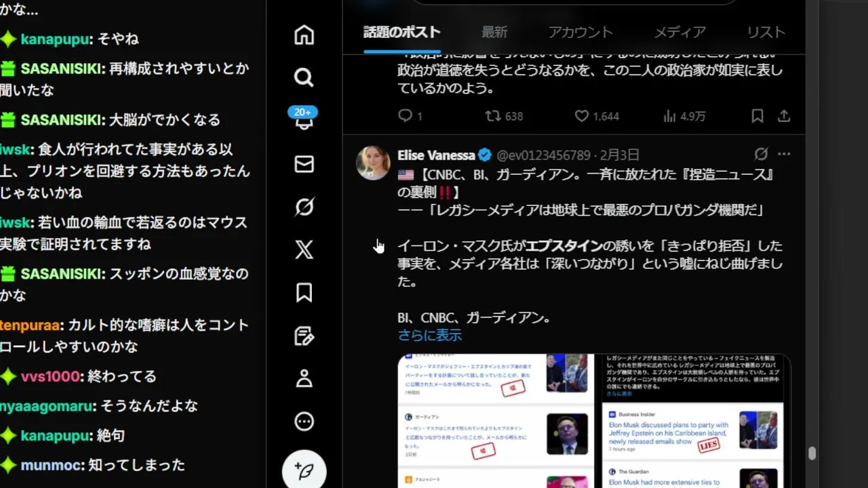Open the X Premium logo icon
The height and width of the screenshot is (488, 868).
(x=304, y=249)
